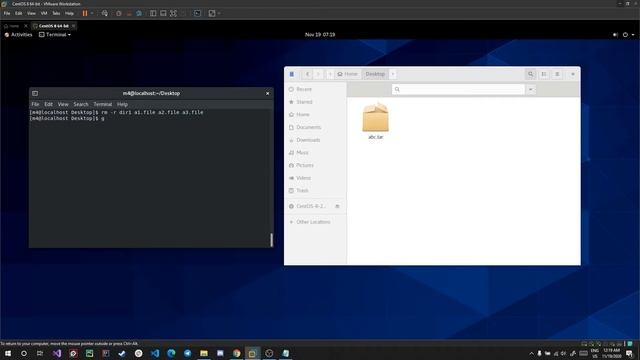Click the Home breadcrumb in Files path bar

(x=347, y=74)
